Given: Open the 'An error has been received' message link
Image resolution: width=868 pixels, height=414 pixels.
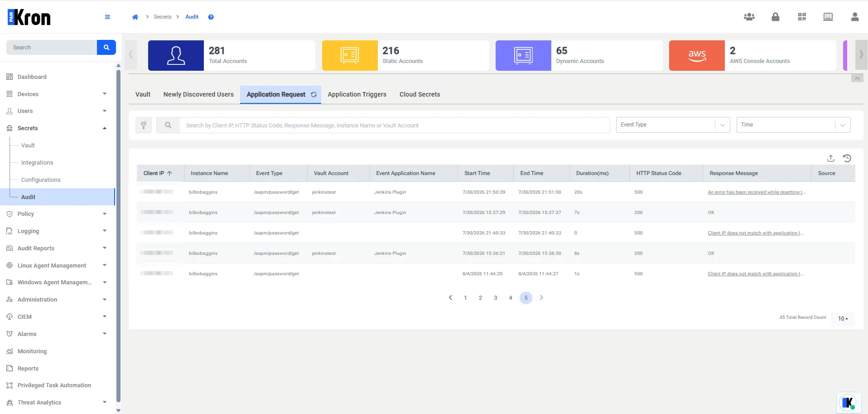Looking at the screenshot, I should [x=757, y=192].
